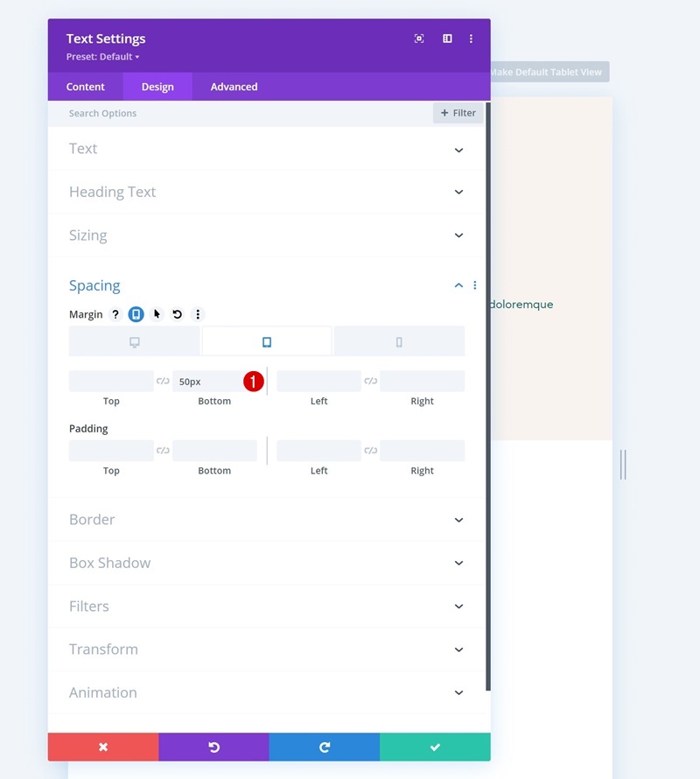The width and height of the screenshot is (700, 779).
Task: Expand the Transform section
Action: pos(266,649)
